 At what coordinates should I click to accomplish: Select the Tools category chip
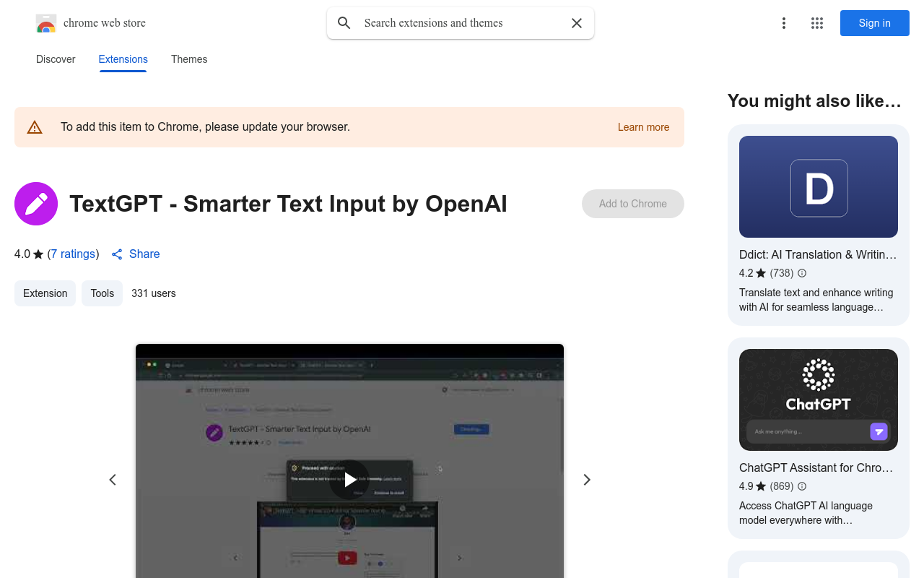(103, 293)
